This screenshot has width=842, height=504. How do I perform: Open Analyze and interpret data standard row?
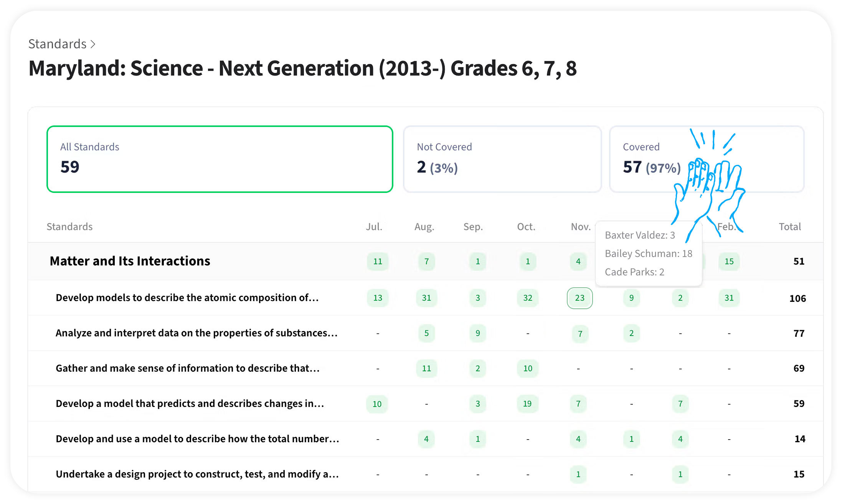pyautogui.click(x=196, y=333)
